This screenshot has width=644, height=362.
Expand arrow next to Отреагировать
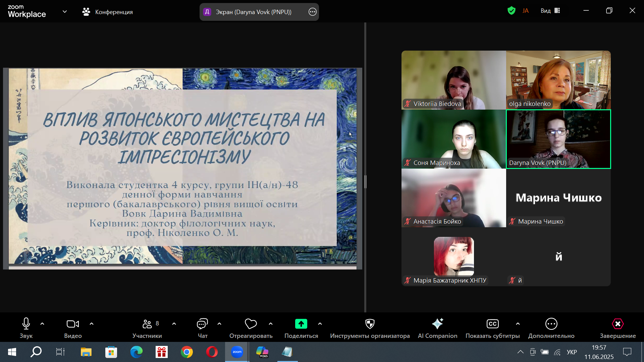pyautogui.click(x=271, y=324)
